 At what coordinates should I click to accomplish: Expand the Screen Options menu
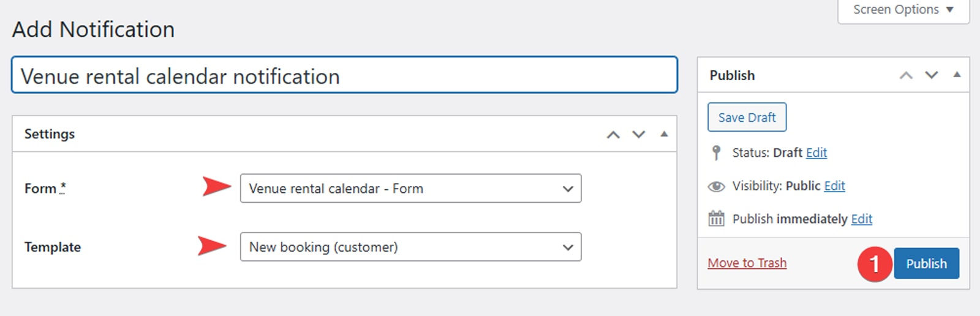tap(903, 10)
